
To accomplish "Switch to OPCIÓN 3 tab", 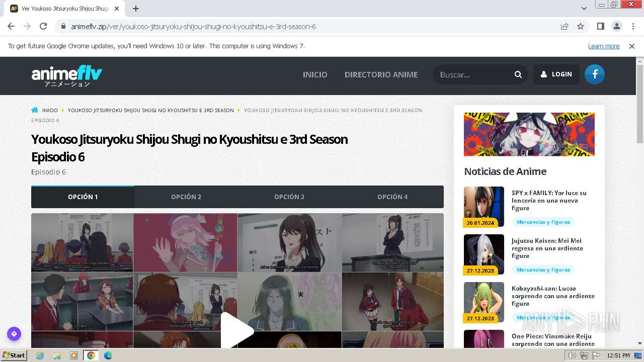I will (x=289, y=197).
